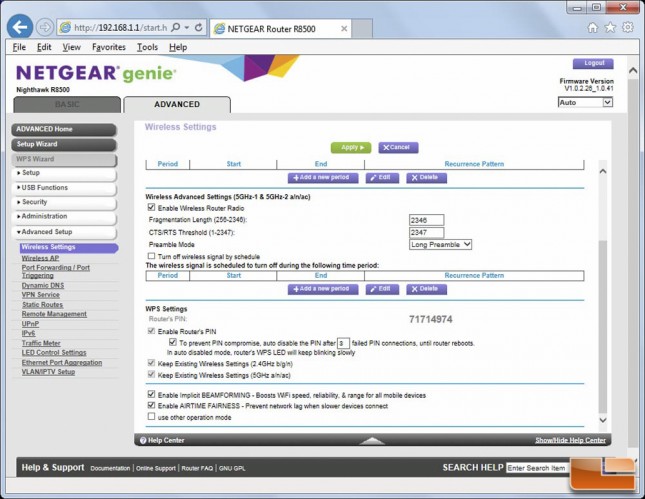Click Edit button below 5GHz schedule table
This screenshot has width=645, height=499.
coord(382,289)
